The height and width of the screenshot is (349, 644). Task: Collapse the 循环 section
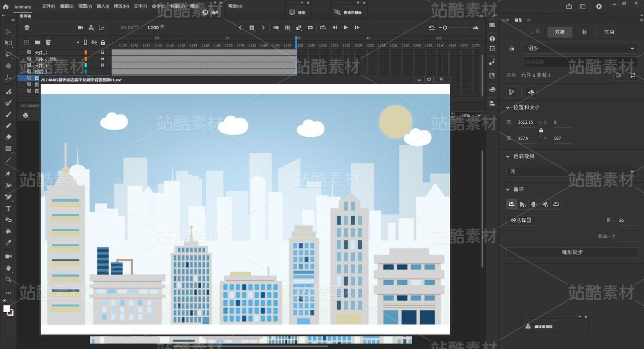508,190
